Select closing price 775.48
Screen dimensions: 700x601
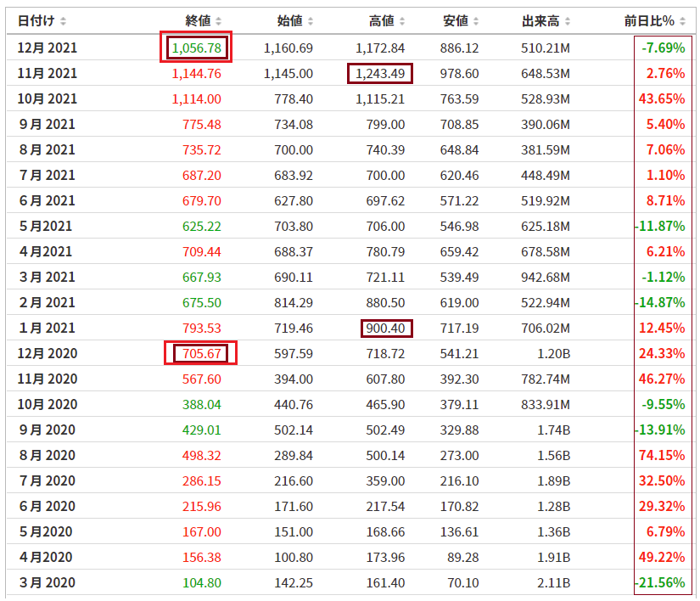coord(202,124)
